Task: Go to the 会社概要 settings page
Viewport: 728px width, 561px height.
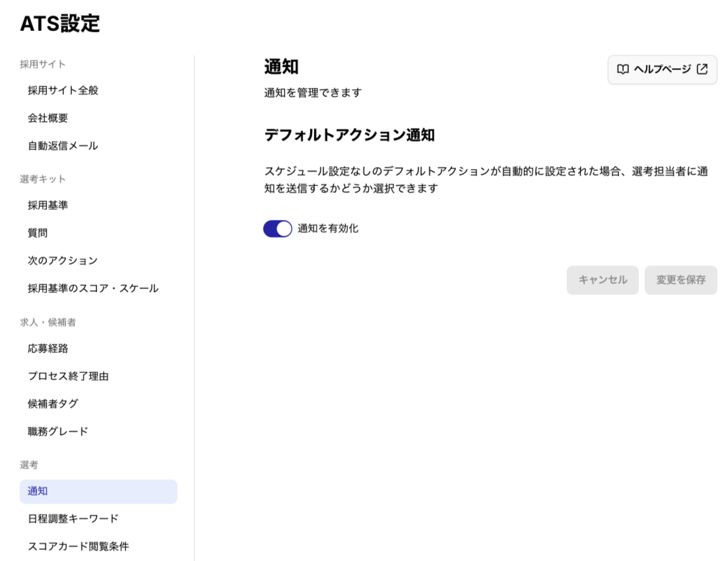Action: (48, 118)
